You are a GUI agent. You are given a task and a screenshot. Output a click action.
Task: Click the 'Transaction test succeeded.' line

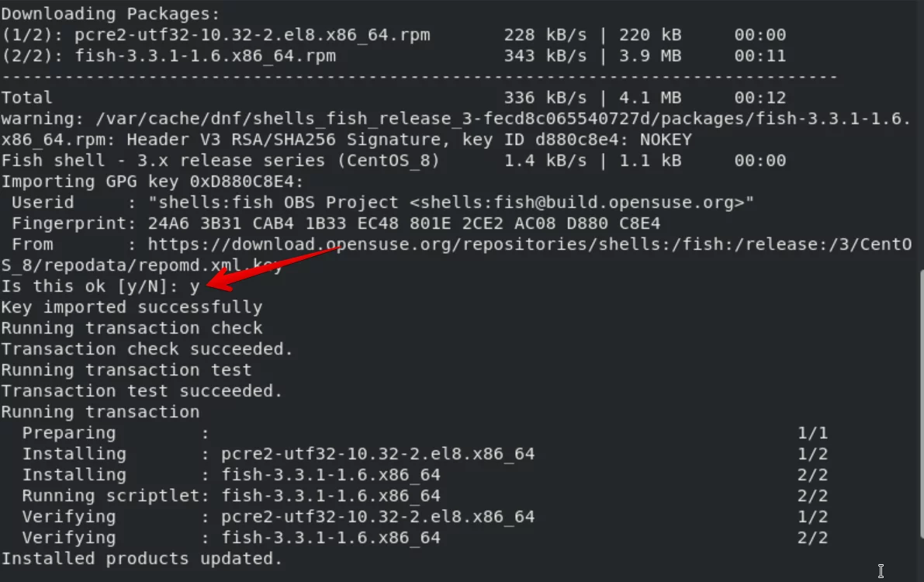[141, 391]
